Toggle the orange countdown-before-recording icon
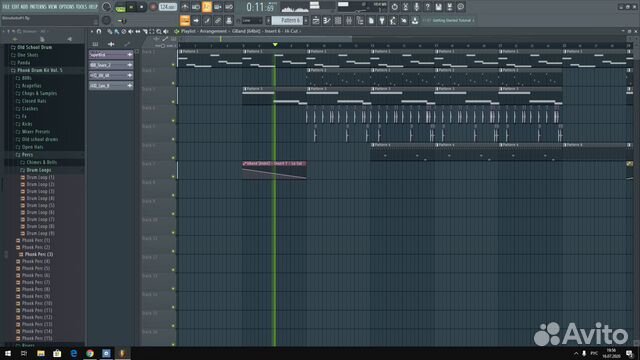The width and height of the screenshot is (640, 360). click(x=207, y=7)
